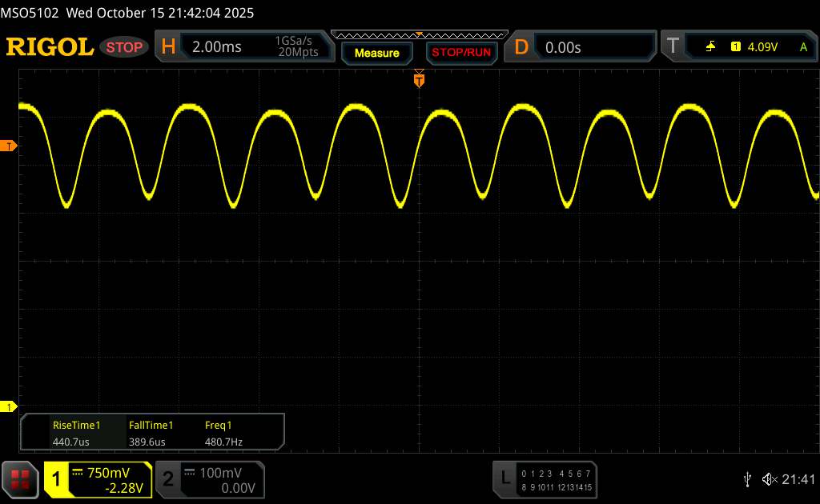Click the orange trigger position marker atop grid
Image resolution: width=820 pixels, height=504 pixels.
(x=419, y=78)
